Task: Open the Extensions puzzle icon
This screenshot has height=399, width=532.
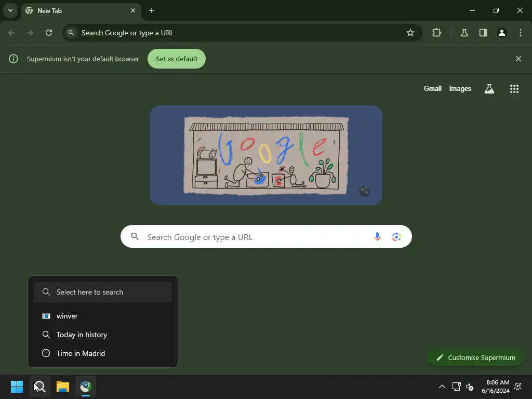Action: click(x=436, y=33)
